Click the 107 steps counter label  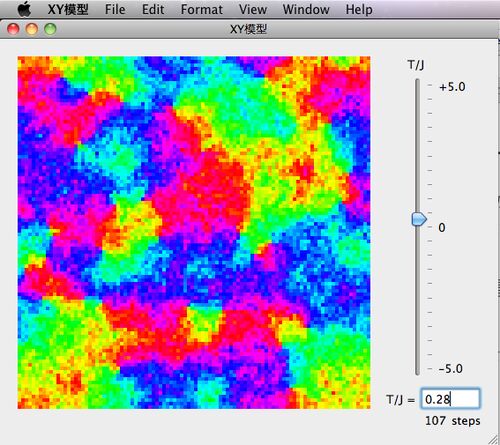tap(453, 421)
